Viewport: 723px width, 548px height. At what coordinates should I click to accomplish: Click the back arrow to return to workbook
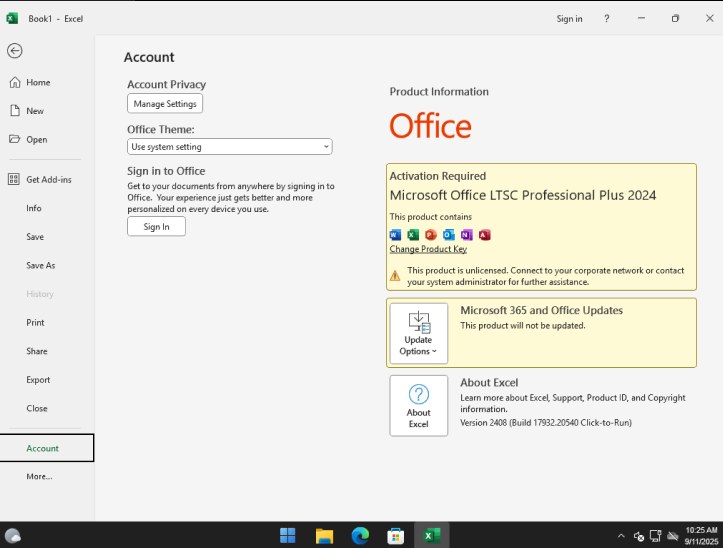[15, 51]
